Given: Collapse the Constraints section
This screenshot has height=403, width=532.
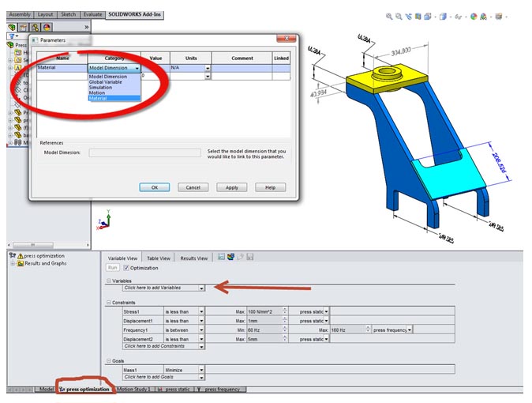Looking at the screenshot, I should [x=109, y=302].
